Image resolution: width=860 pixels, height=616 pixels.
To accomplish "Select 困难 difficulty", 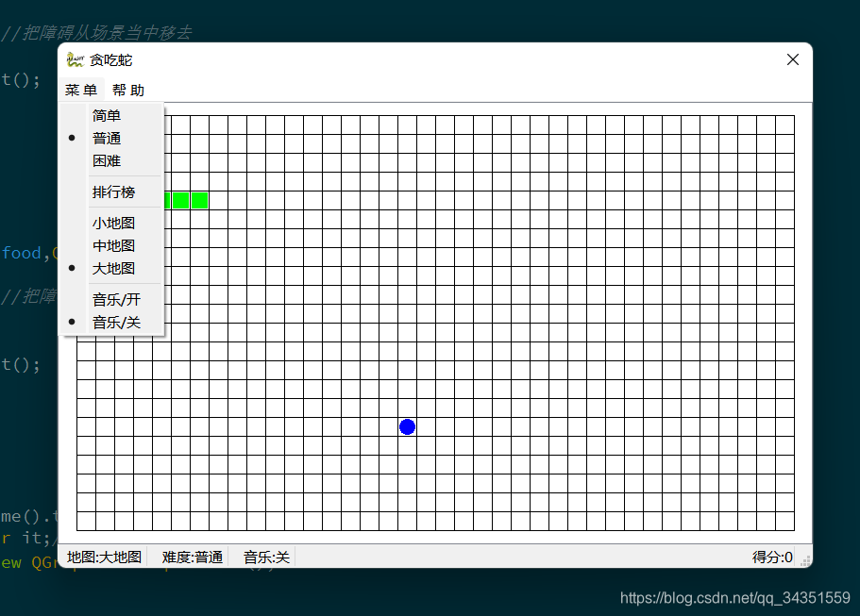I will click(x=111, y=160).
